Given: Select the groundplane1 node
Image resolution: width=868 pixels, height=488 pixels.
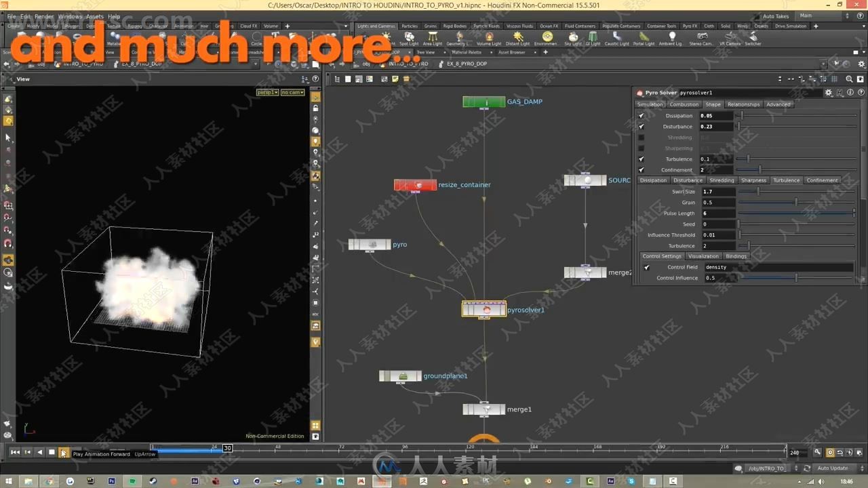Looking at the screenshot, I should click(x=400, y=376).
